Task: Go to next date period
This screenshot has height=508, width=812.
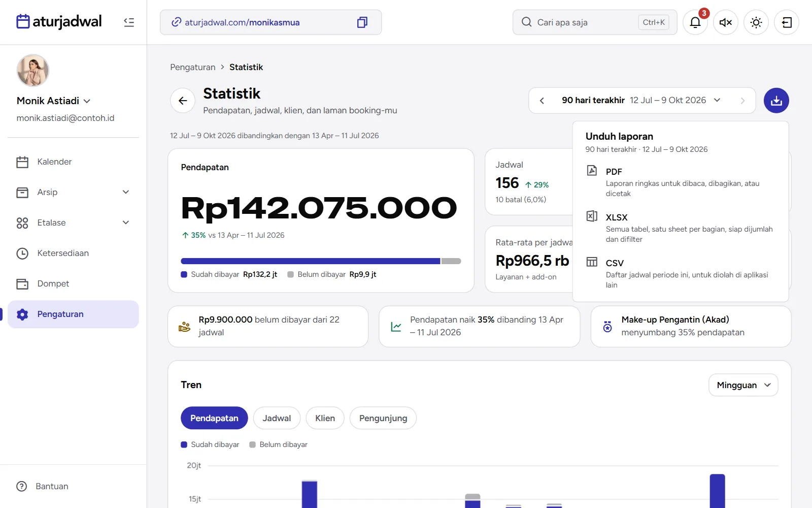Action: [x=742, y=101]
